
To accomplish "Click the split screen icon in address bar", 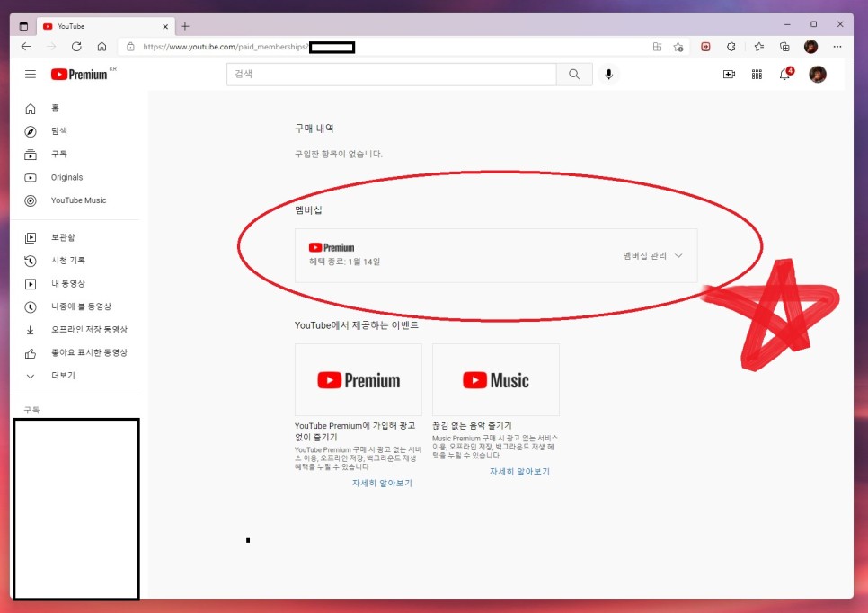I will tap(657, 47).
